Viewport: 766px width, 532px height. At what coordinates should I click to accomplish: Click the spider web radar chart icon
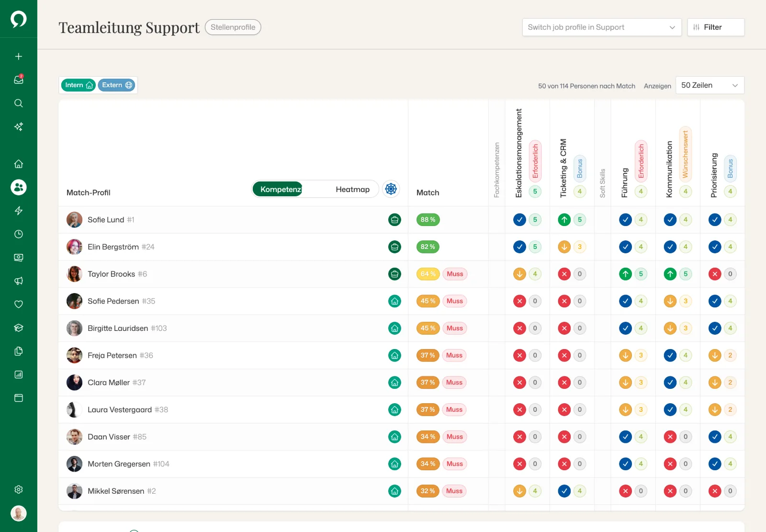391,189
